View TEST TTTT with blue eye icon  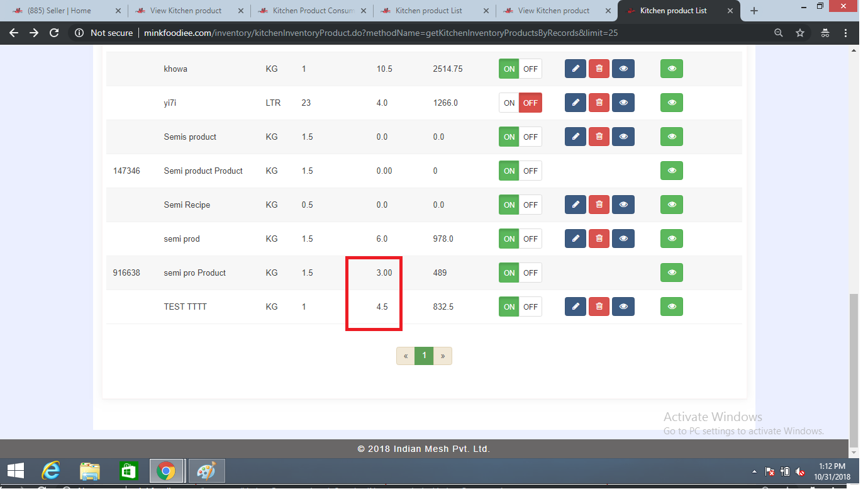[623, 307]
